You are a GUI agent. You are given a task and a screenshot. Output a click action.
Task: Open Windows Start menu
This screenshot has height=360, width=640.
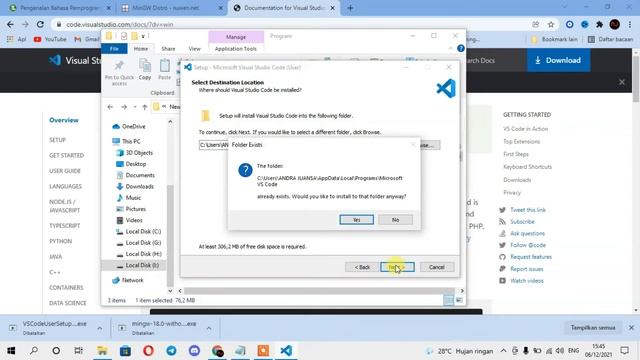point(11,351)
